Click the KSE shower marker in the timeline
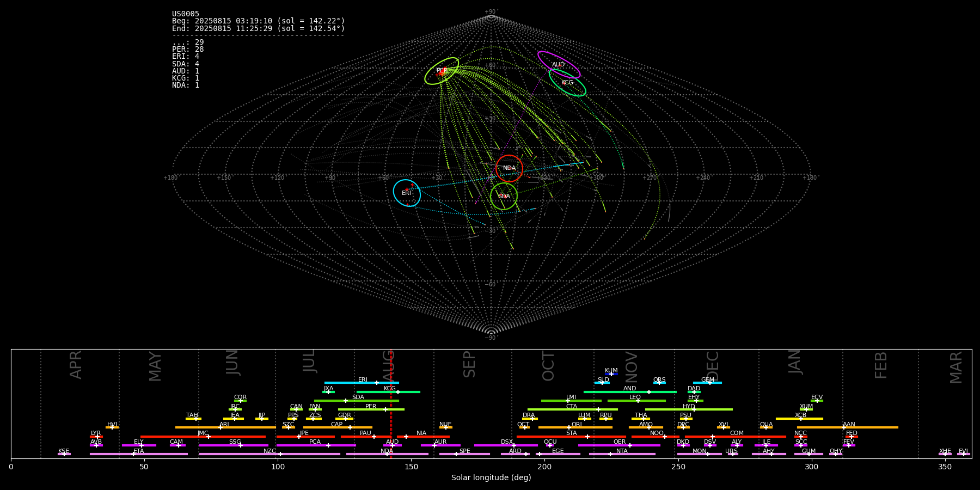980x490 pixels. tap(64, 454)
